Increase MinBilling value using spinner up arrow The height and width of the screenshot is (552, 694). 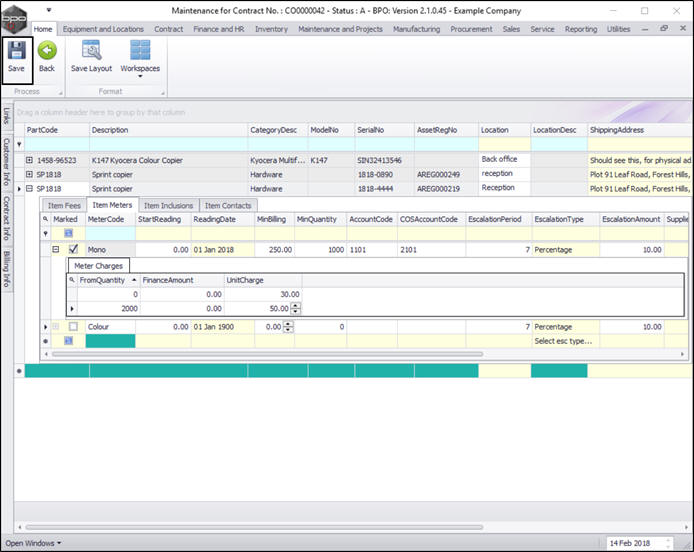pos(290,324)
